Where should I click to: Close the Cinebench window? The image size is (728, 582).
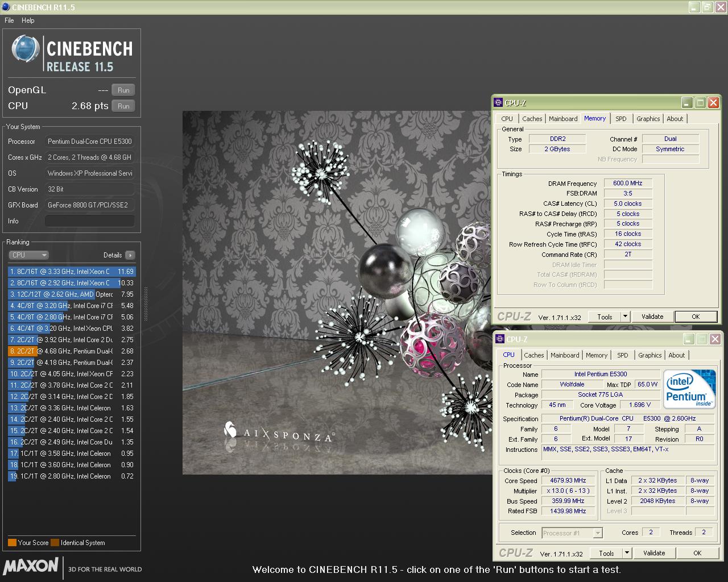[x=719, y=7]
